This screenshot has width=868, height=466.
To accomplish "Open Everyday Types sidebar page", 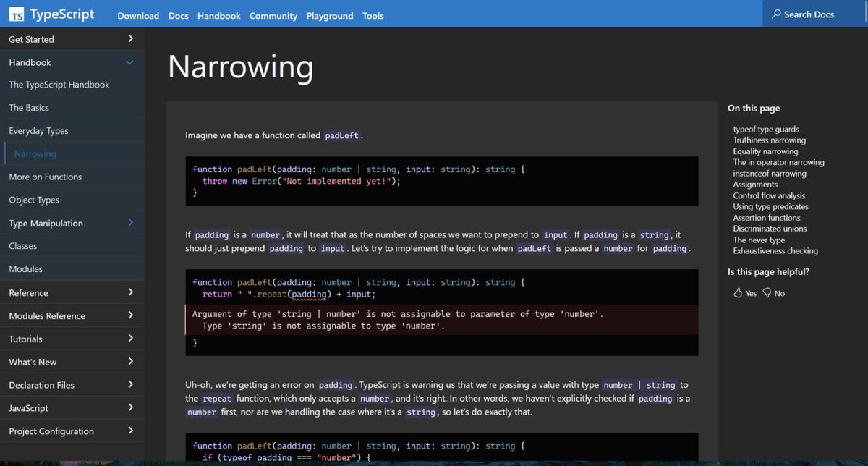I will pyautogui.click(x=38, y=131).
